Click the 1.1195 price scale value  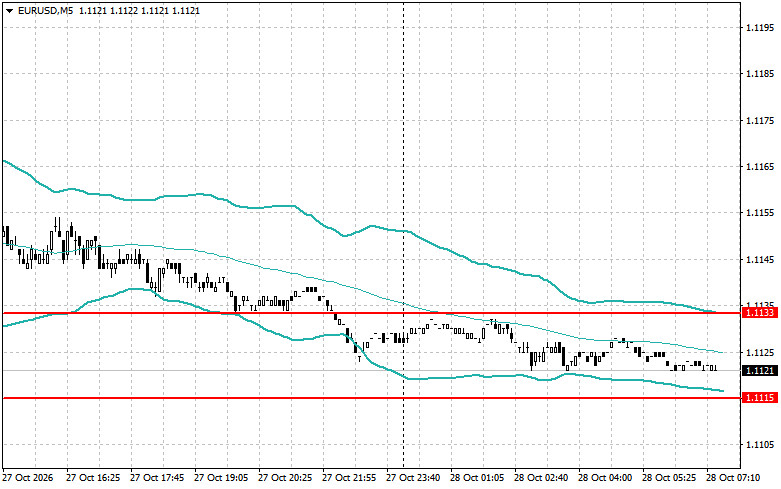click(760, 27)
